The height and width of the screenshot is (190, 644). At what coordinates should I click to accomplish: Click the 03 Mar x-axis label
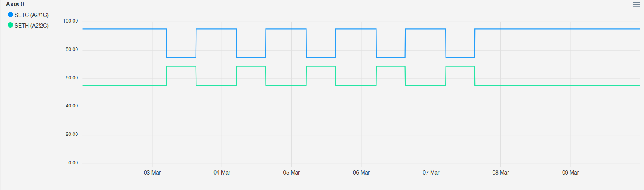click(x=152, y=173)
